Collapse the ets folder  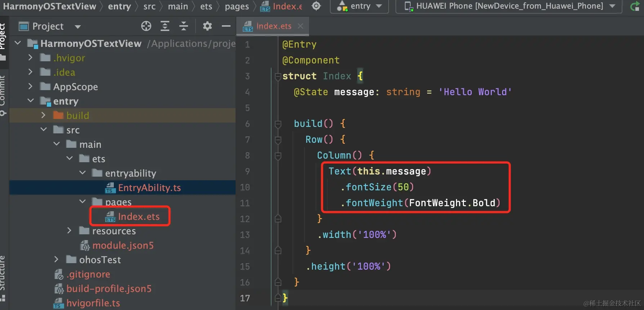point(70,158)
